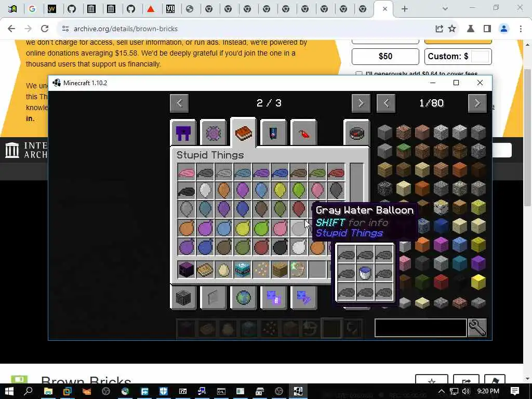Reload the archive.org page
Screen dimensions: 532x399
[x=45, y=29]
